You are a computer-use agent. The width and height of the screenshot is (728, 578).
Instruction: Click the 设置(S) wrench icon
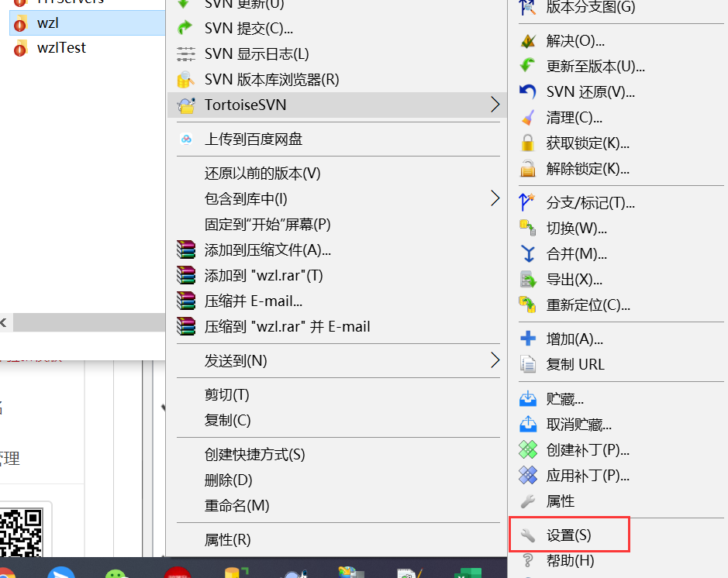point(528,535)
